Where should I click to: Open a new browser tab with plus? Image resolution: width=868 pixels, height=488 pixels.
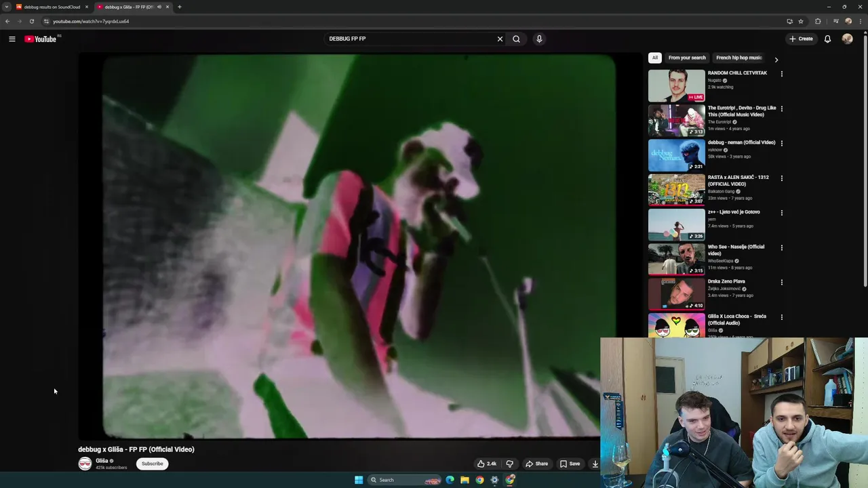point(179,7)
